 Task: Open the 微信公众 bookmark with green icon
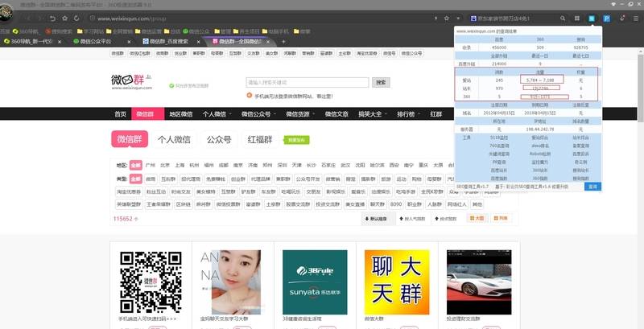tap(196, 31)
